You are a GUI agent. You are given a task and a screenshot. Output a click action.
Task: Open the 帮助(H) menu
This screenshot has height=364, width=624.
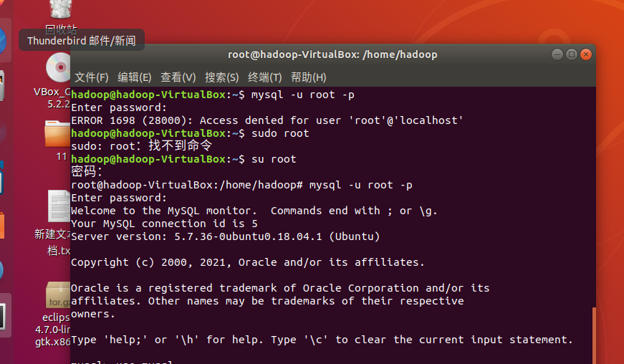[x=309, y=77]
